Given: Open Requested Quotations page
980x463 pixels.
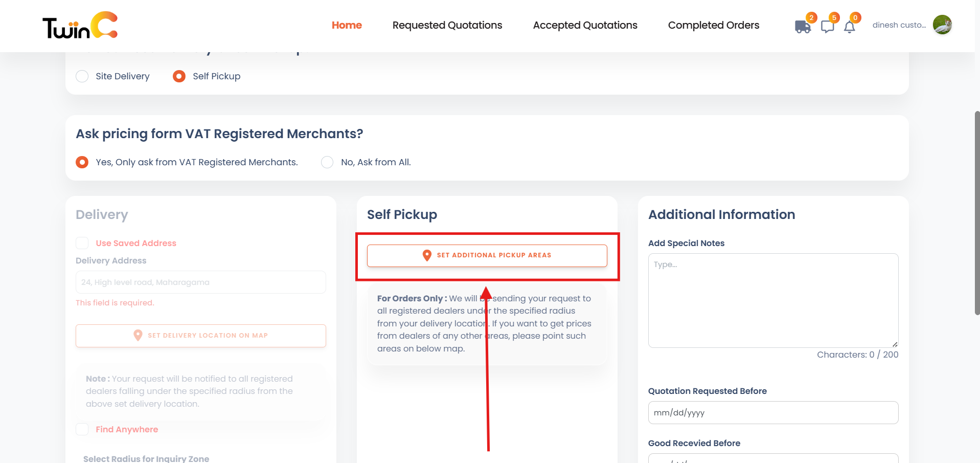Looking at the screenshot, I should [447, 25].
